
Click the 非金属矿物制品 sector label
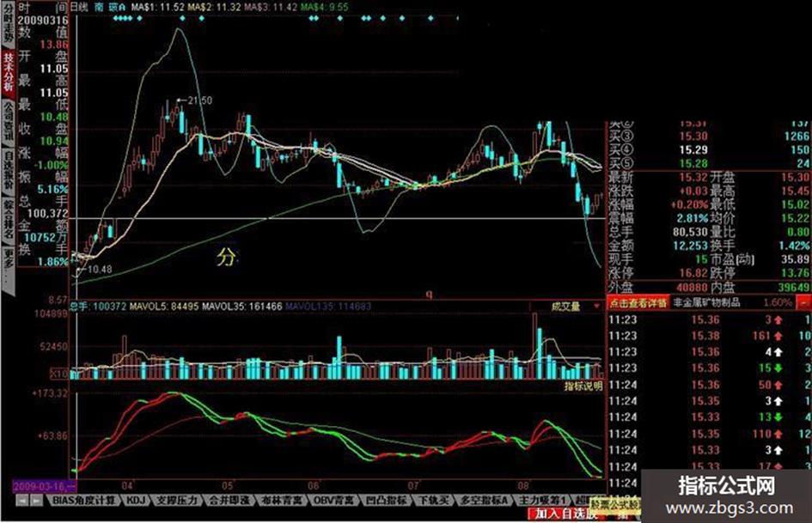tap(706, 302)
